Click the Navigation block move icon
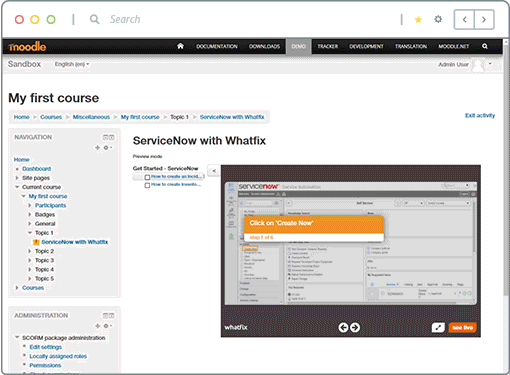 tap(97, 147)
